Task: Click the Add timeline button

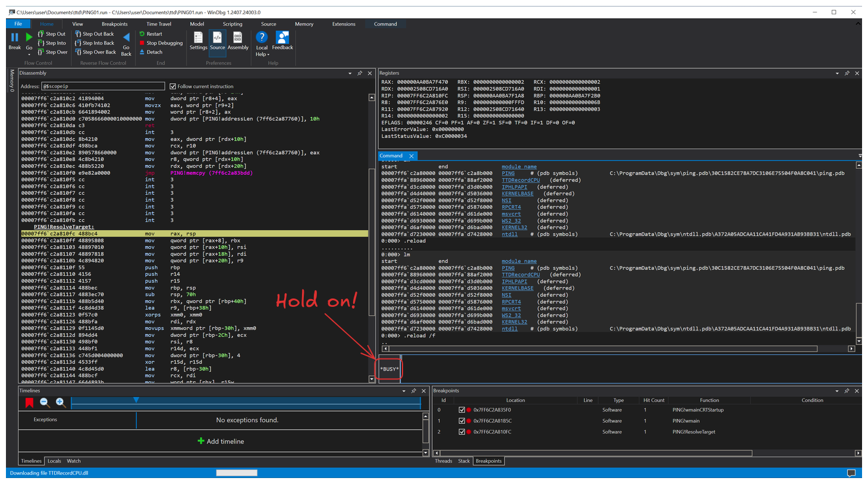Action: tap(221, 441)
